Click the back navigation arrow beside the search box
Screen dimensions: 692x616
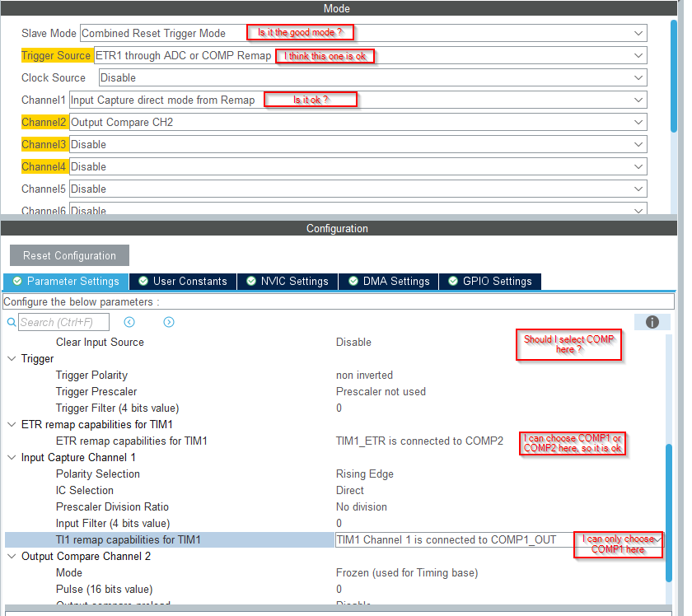[129, 322]
